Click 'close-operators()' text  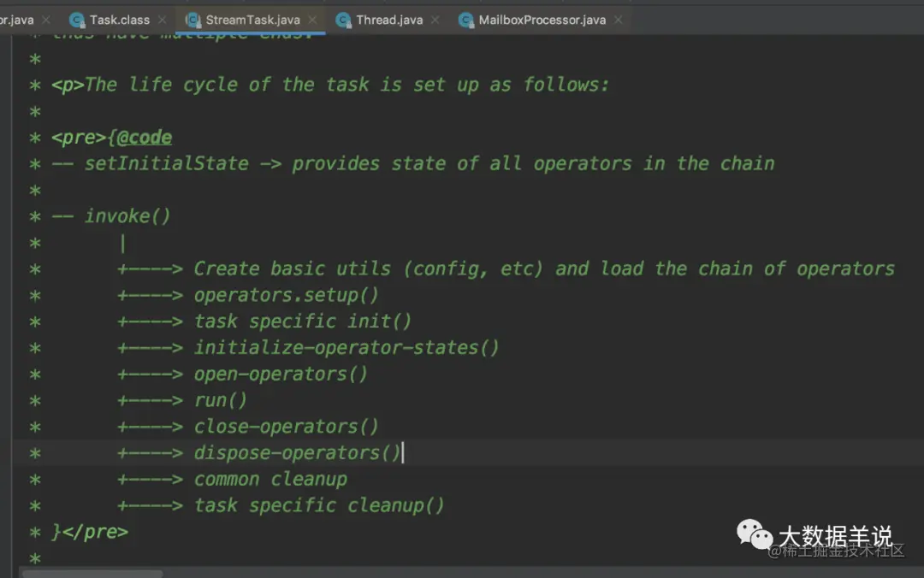click(x=287, y=427)
